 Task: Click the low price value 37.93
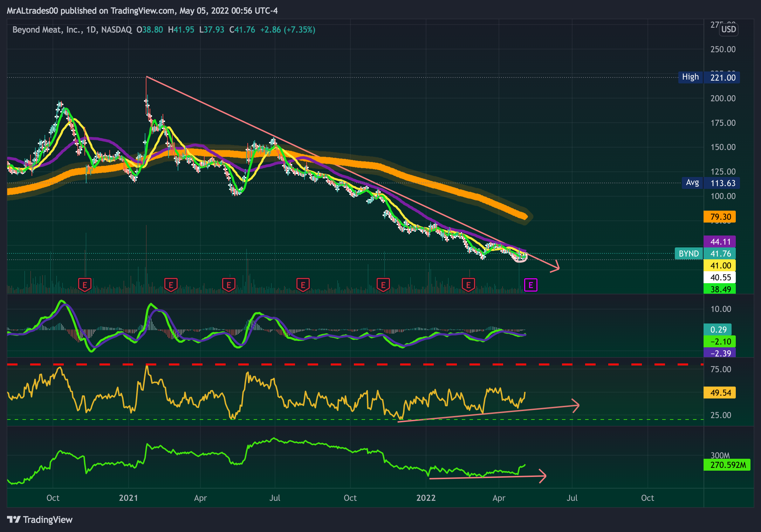214,30
